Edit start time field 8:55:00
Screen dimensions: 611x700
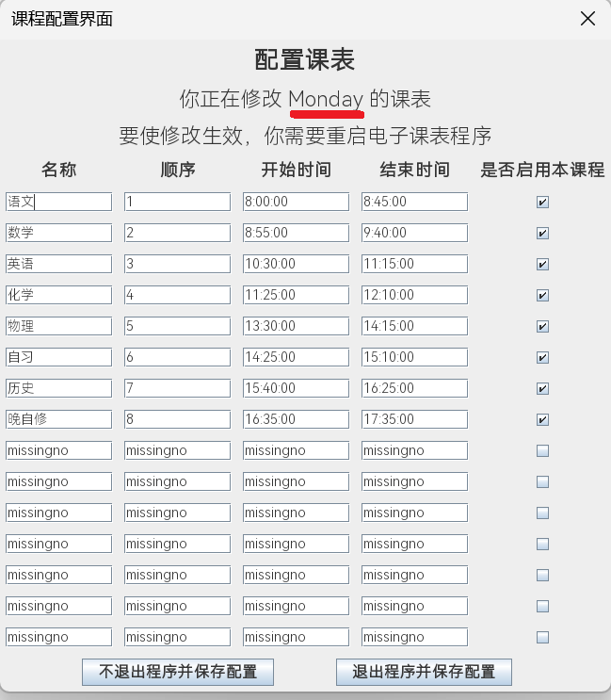pos(297,233)
